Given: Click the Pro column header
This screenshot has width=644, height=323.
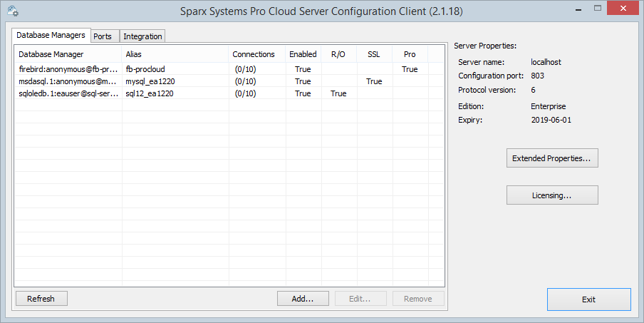Looking at the screenshot, I should coord(410,54).
